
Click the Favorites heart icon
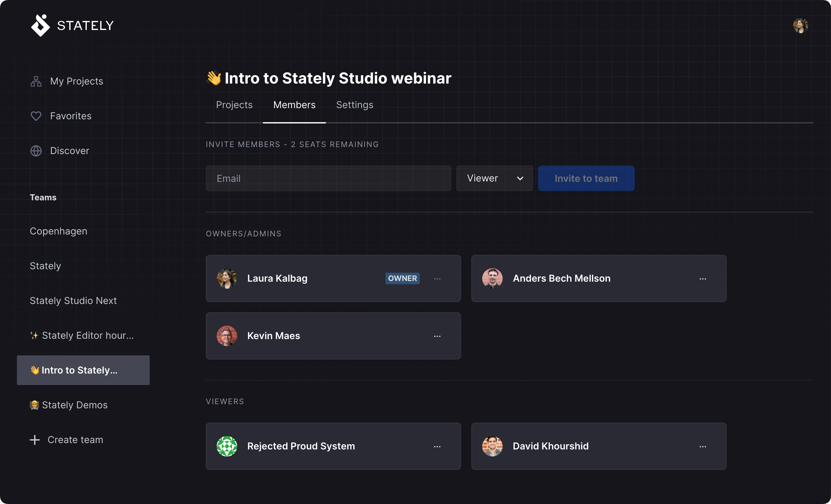pos(36,115)
